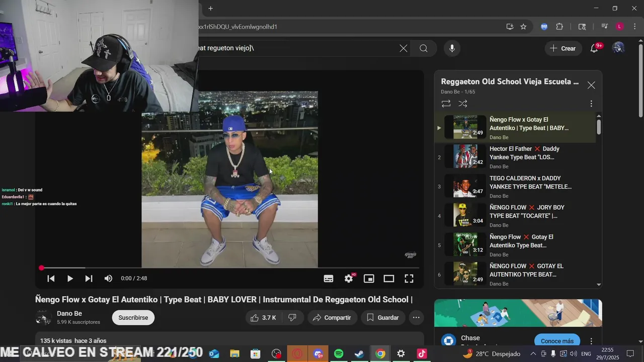Image resolution: width=644 pixels, height=362 pixels.
Task: Show hidden system tray icons
Action: pyautogui.click(x=533, y=354)
